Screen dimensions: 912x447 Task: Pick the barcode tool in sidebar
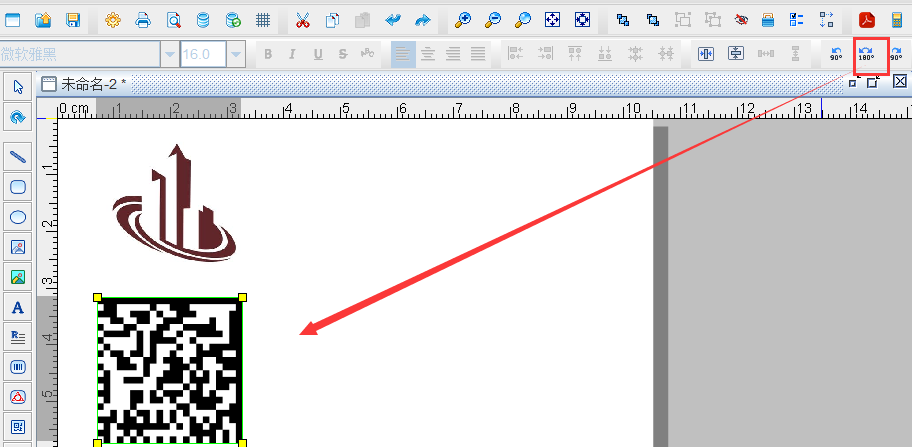(x=18, y=368)
